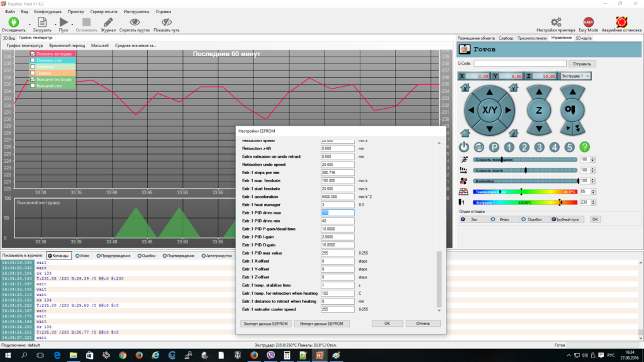The height and width of the screenshot is (362, 644).
Task: Open the dropdown arrow next to Отсоединить
Action: click(x=30, y=25)
